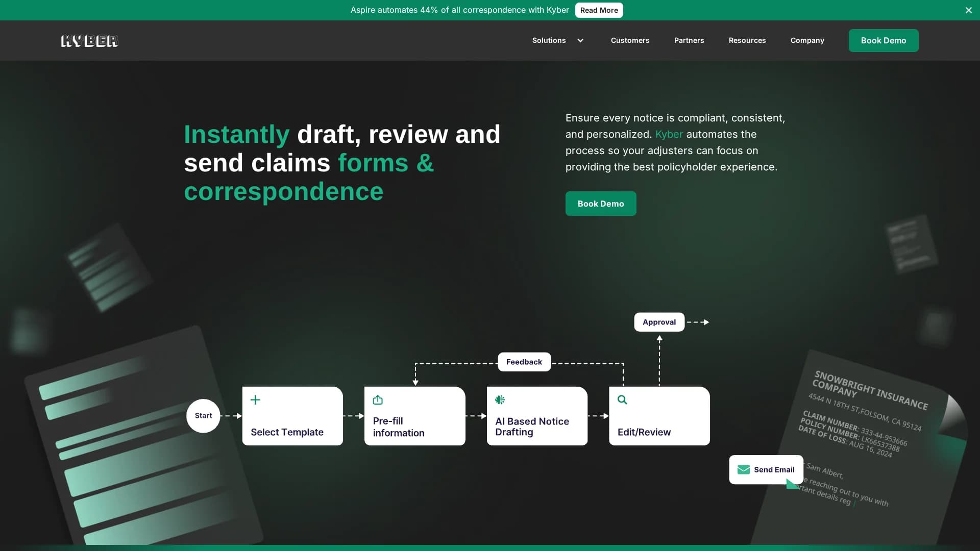Click the Snowbright Insurance Company heading
Screen dimensions: 980x551
point(870,390)
